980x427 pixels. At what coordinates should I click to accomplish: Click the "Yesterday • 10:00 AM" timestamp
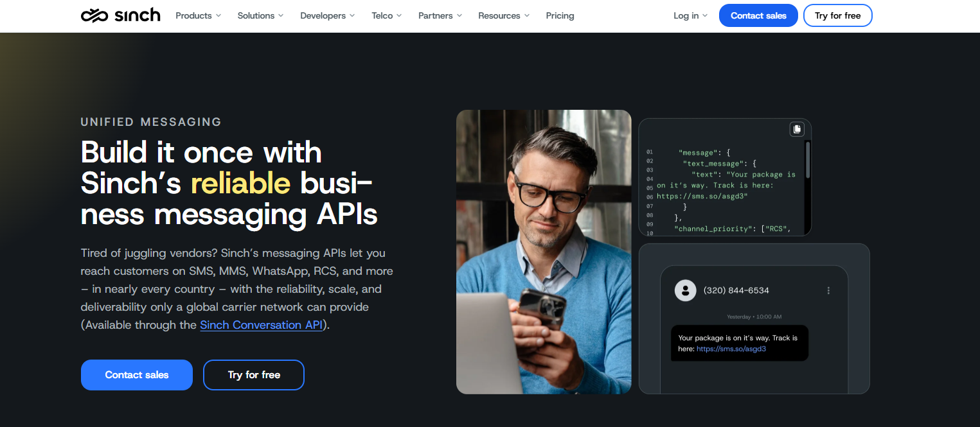point(754,317)
